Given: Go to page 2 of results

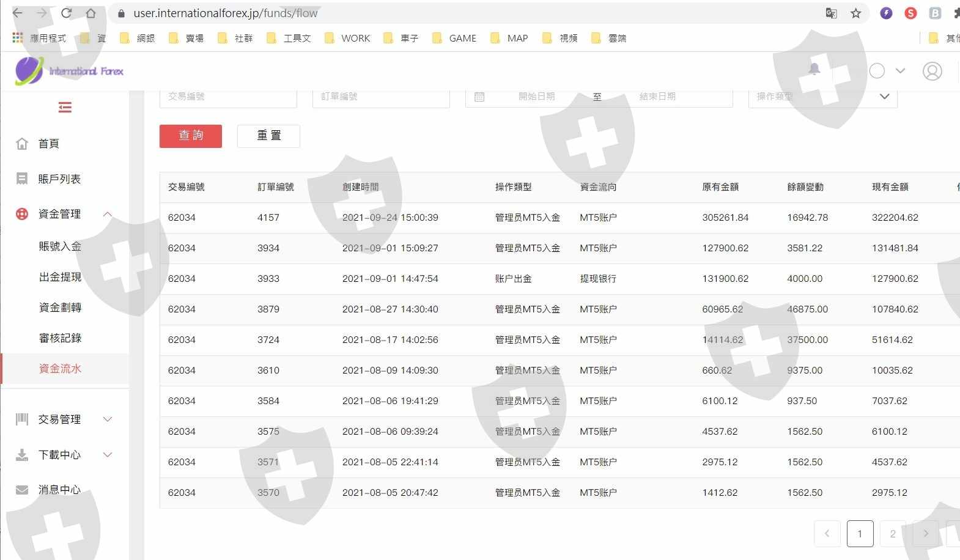Looking at the screenshot, I should (x=892, y=534).
